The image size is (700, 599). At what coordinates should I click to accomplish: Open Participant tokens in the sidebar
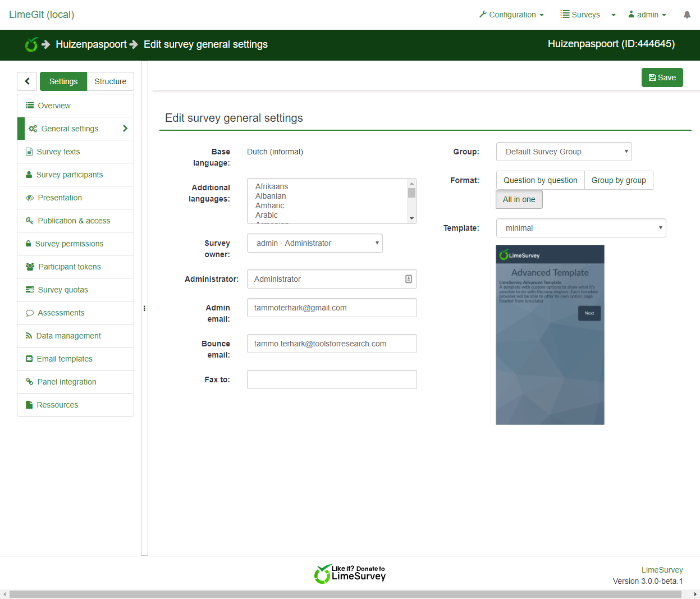pyautogui.click(x=70, y=267)
